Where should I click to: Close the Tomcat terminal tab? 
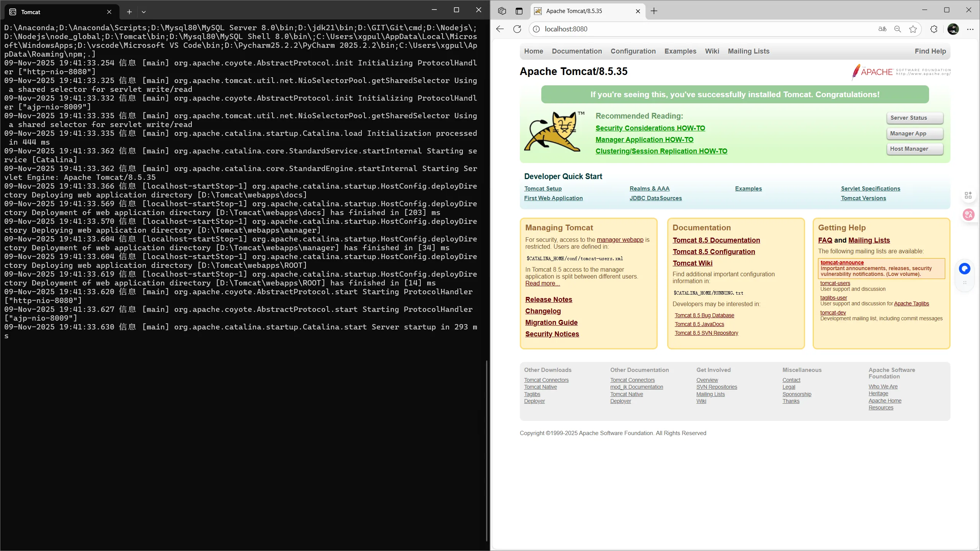pos(109,12)
